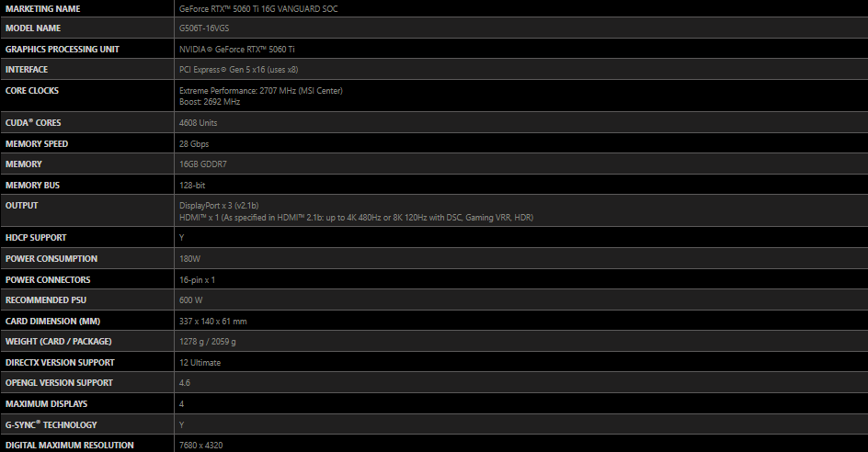The height and width of the screenshot is (452, 868).
Task: Click the 180W power consumption value
Action: coord(189,259)
